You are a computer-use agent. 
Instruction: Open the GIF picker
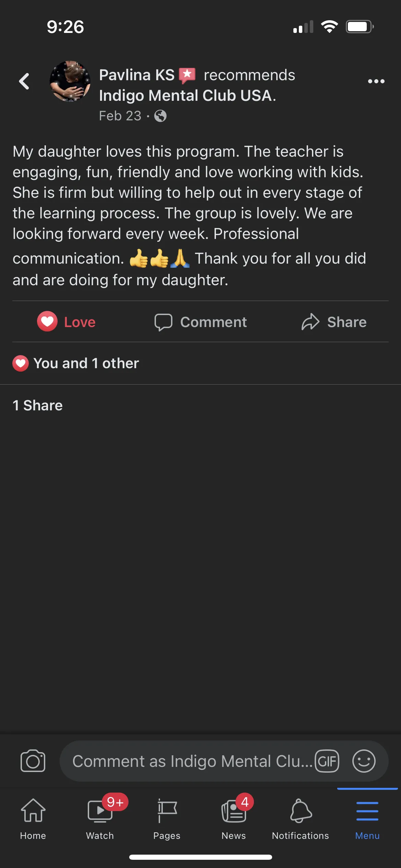click(327, 761)
